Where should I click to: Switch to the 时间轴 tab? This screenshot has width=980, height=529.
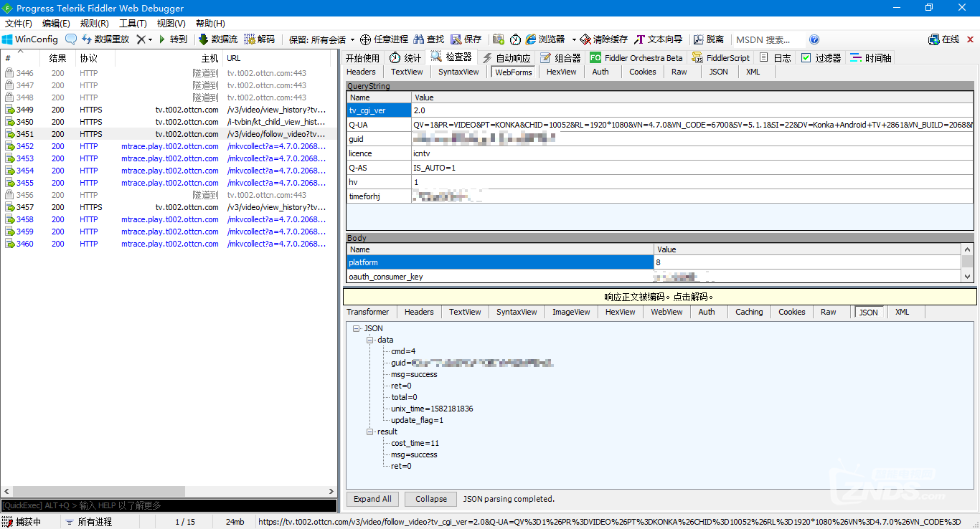click(870, 58)
